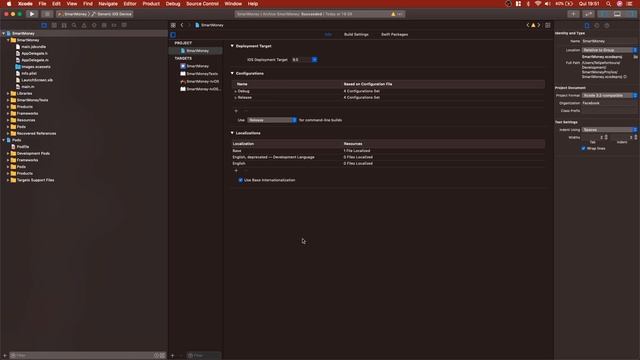This screenshot has width=640, height=360.
Task: Click the Wi-Fi menu bar icon
Action: pos(538,4)
